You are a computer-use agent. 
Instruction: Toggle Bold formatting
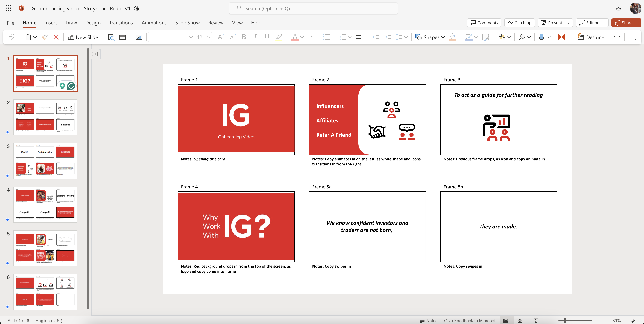(x=244, y=37)
